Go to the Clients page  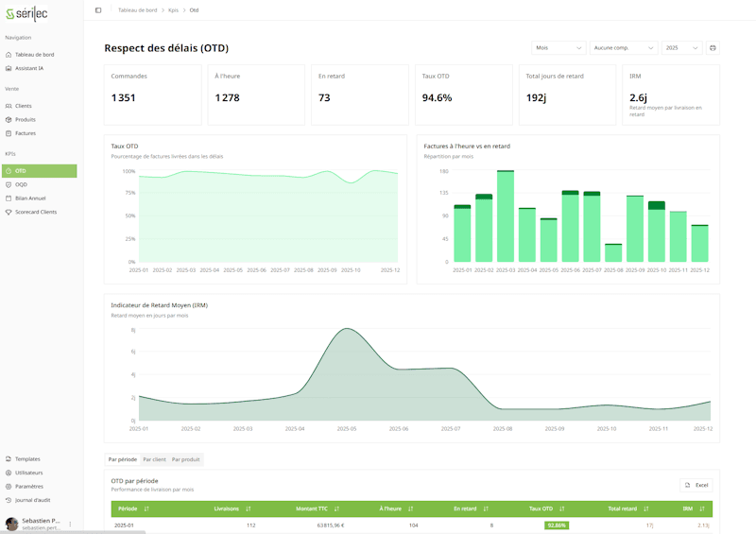coord(23,106)
